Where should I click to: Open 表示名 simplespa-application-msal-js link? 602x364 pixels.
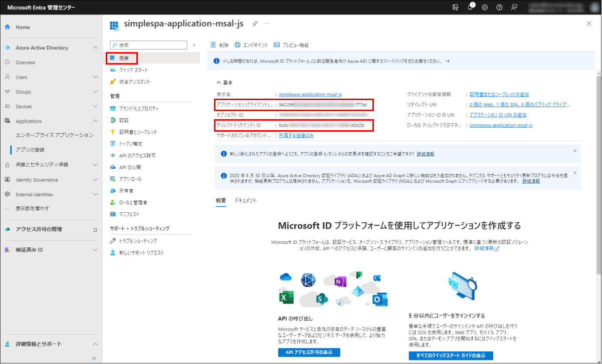point(310,94)
